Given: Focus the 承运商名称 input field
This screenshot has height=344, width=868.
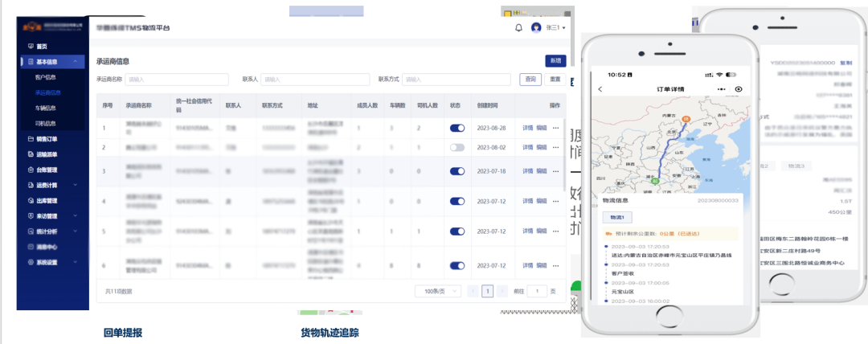Looking at the screenshot, I should [177, 80].
